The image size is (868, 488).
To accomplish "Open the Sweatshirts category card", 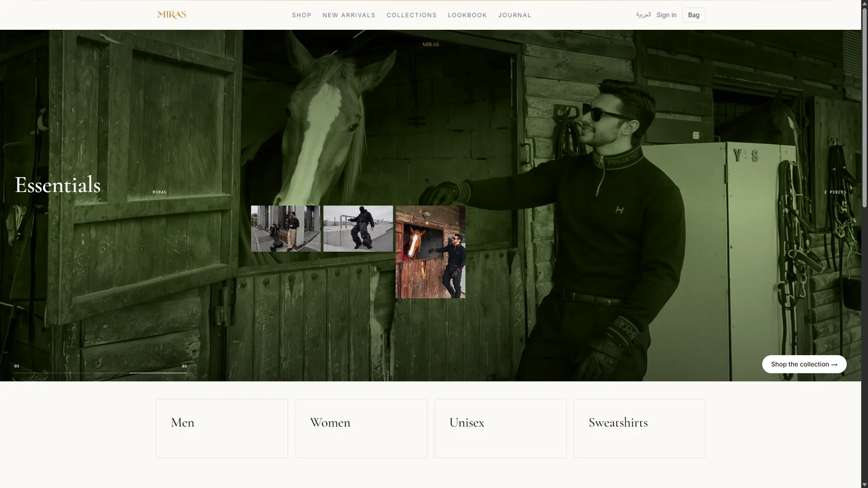I will (x=640, y=429).
